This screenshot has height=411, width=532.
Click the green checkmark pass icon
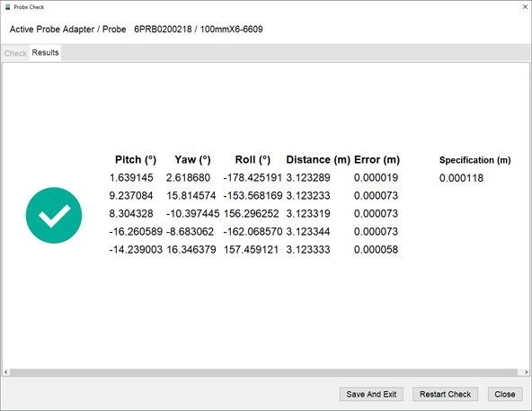[54, 215]
